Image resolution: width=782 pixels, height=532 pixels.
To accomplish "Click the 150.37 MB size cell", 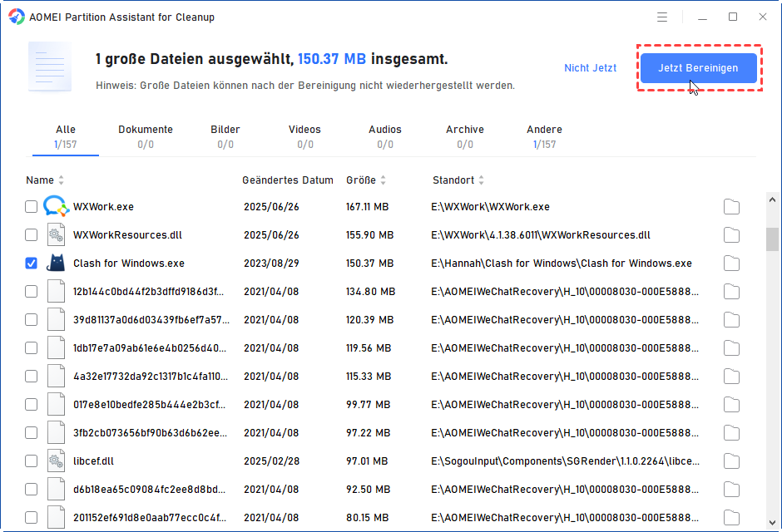I will tap(369, 263).
